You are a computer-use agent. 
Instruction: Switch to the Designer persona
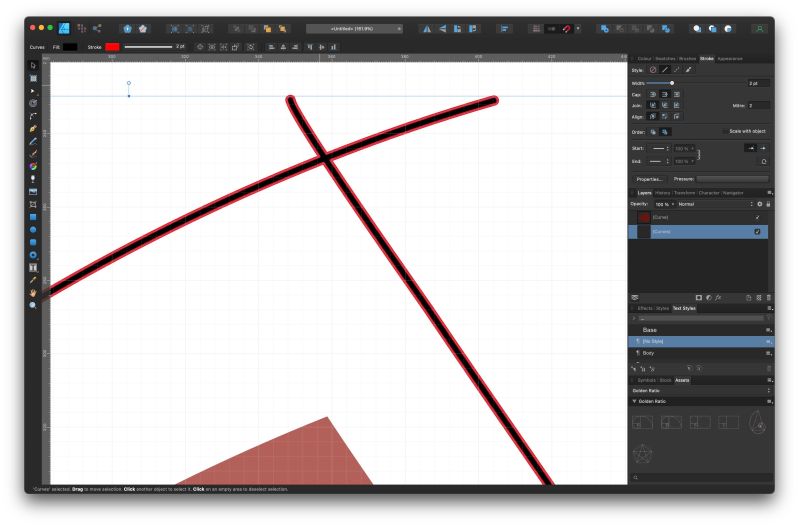pos(64,29)
